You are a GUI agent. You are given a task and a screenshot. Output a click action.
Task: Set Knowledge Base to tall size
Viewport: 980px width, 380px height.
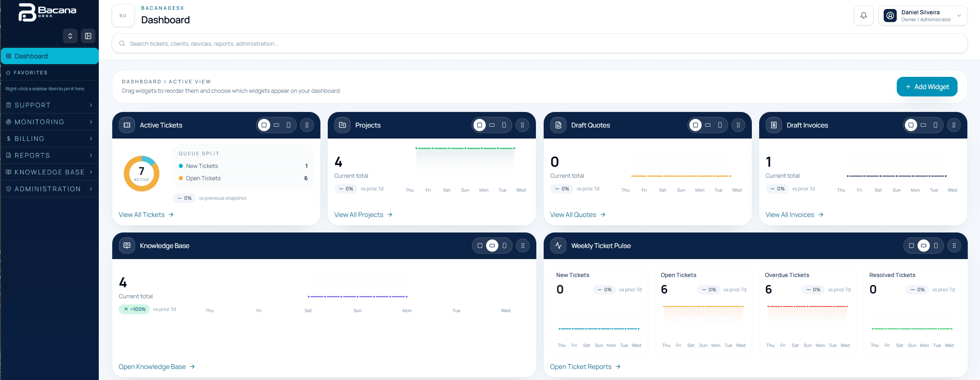point(504,246)
